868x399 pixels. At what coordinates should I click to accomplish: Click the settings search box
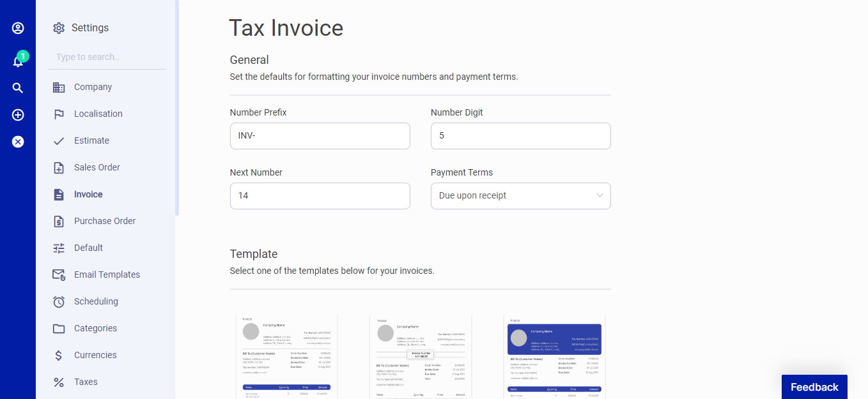coord(107,57)
